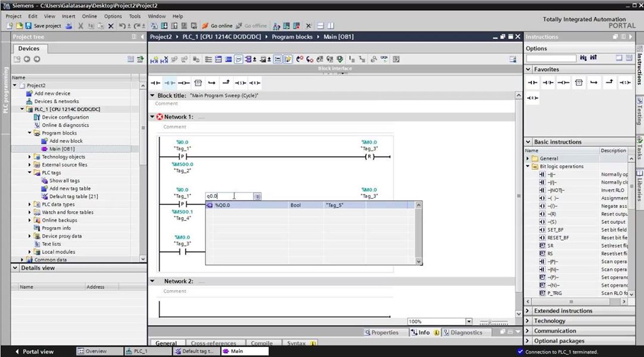The height and width of the screenshot is (357, 644).
Task: Click open branch icon in editor favorites bar
Action: (212, 83)
